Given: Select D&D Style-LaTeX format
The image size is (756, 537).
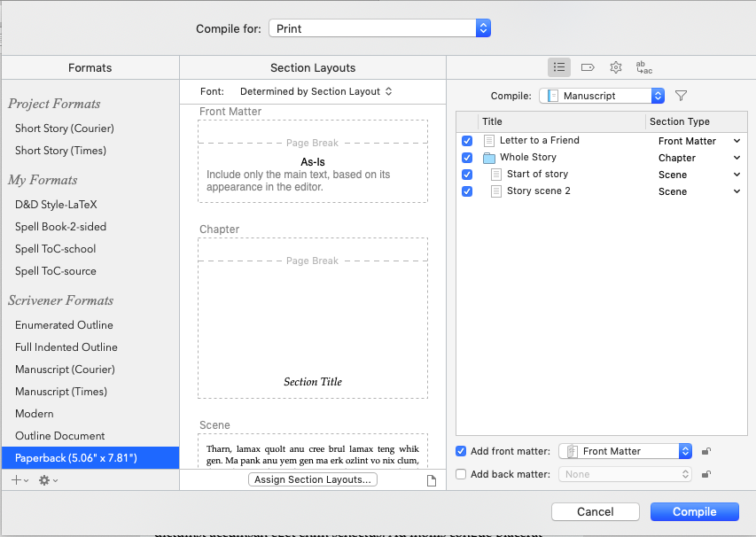Looking at the screenshot, I should pos(56,205).
